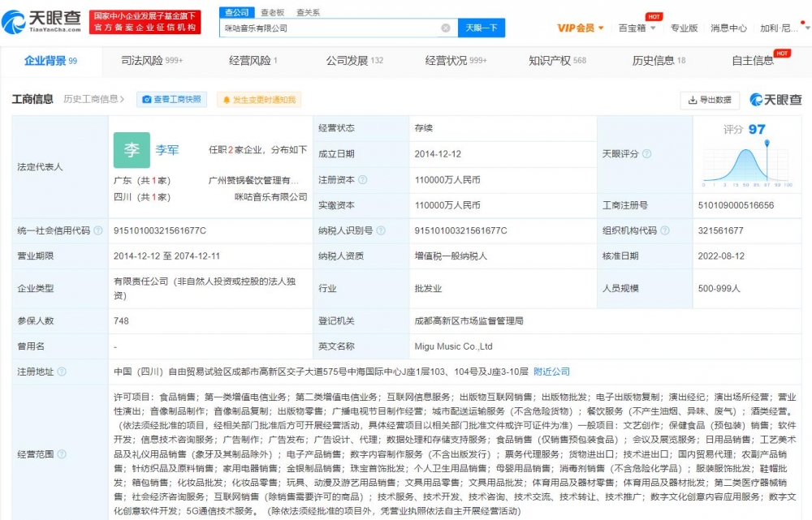Click 广州赞锅餐饮管理有... company link
Viewport: 812px width, 520px height.
click(253, 181)
